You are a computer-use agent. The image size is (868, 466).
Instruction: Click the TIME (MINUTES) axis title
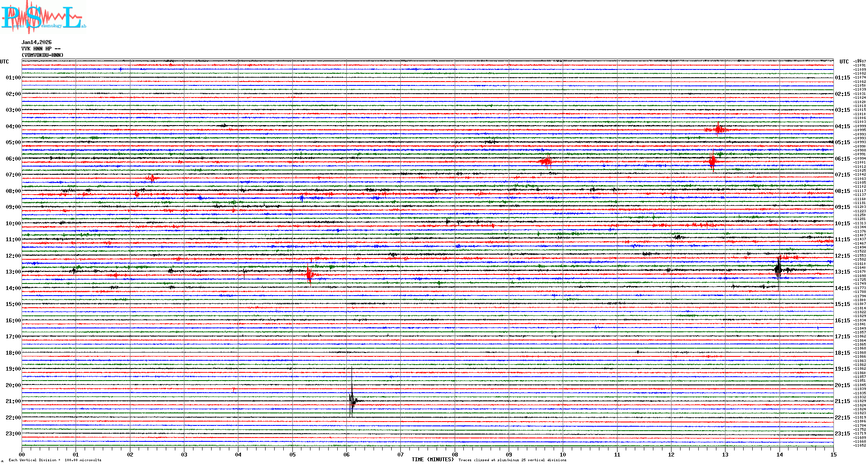(x=433, y=460)
